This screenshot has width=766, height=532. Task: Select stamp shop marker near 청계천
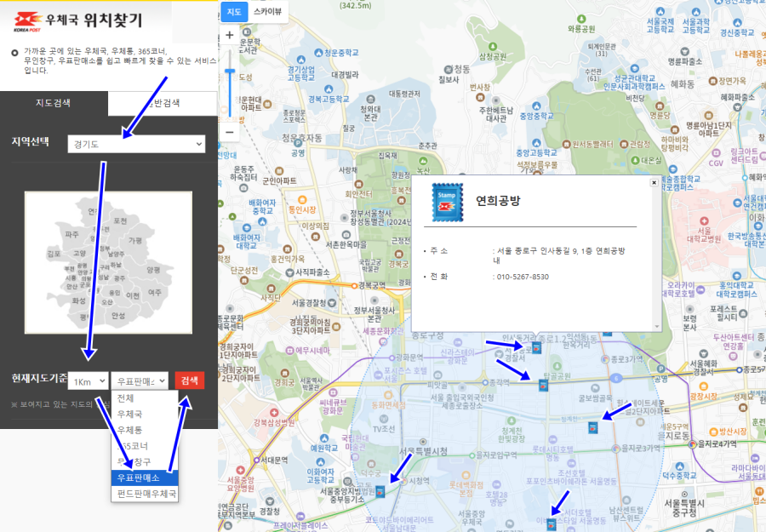pos(592,427)
